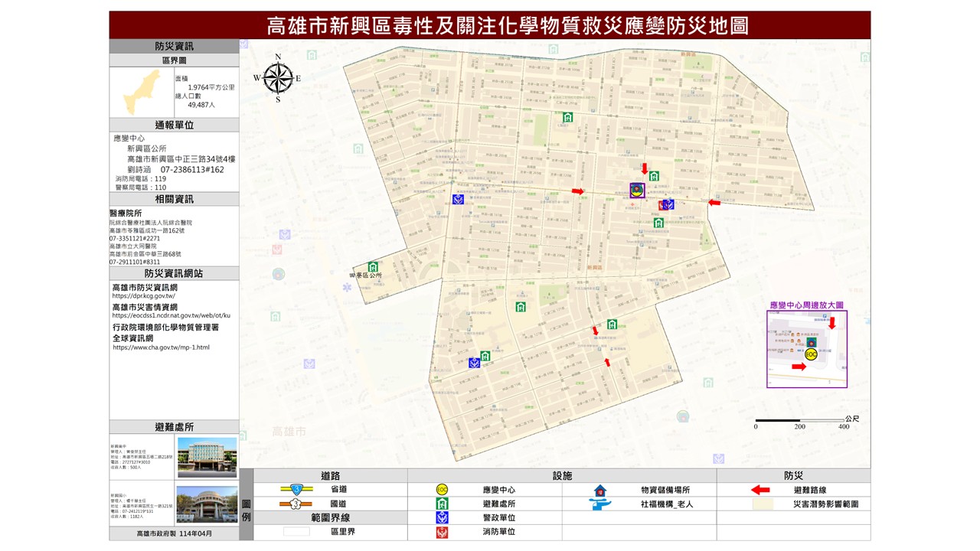Click the compass rose on the map

point(278,77)
